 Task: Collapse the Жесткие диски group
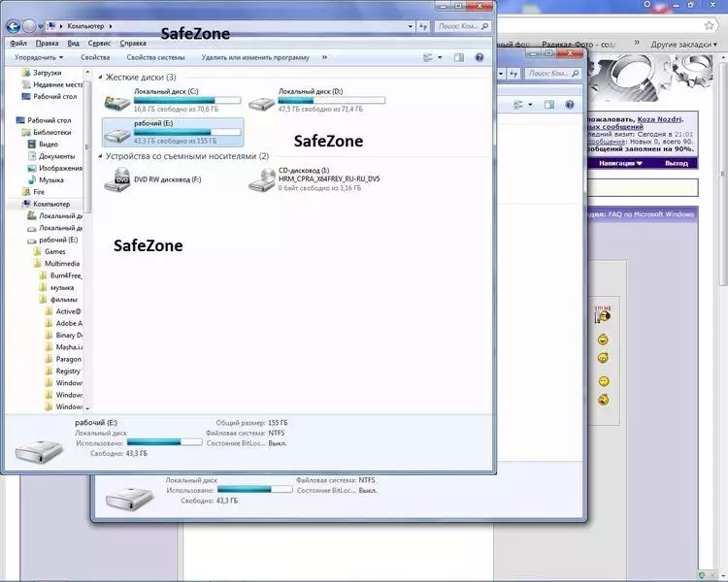coord(100,78)
